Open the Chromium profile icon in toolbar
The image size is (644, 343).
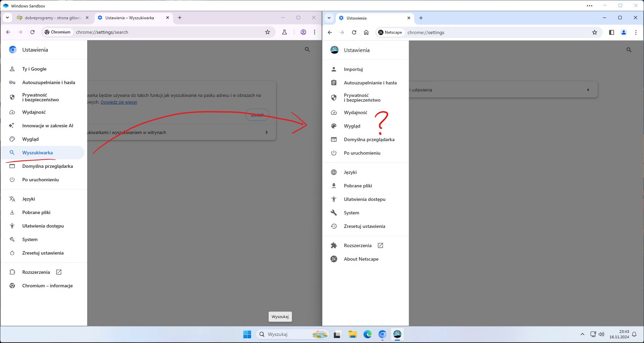303,32
